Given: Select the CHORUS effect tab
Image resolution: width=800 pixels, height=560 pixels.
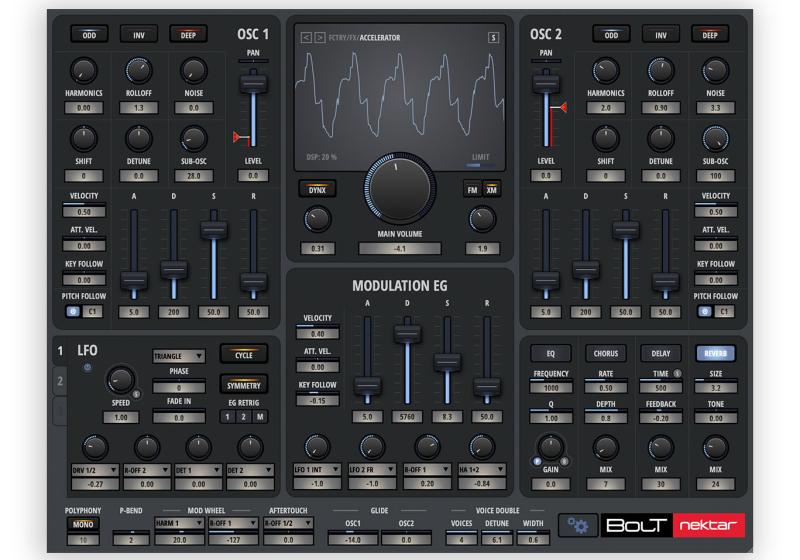Looking at the screenshot, I should click(x=606, y=353).
